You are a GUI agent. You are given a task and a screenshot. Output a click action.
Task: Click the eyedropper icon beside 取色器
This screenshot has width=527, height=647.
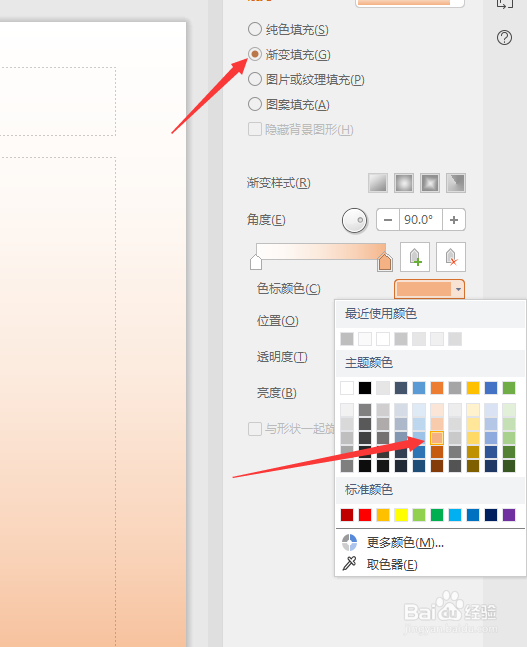(x=349, y=564)
